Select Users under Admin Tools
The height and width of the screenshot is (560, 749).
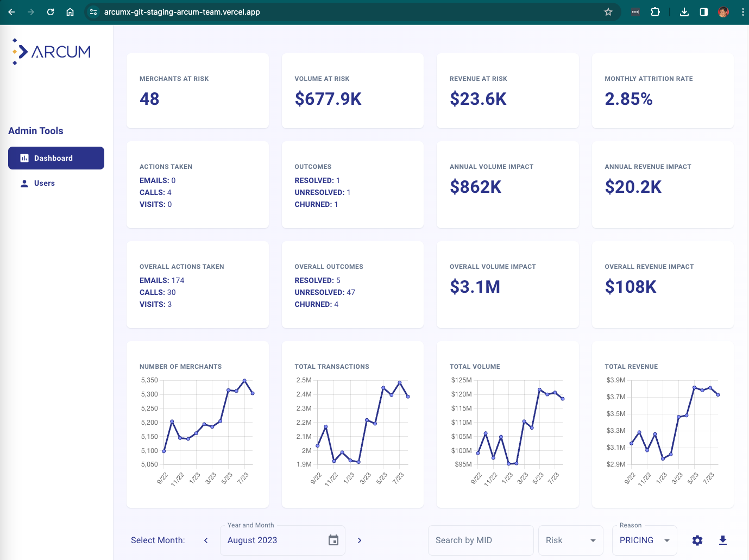pos(45,183)
